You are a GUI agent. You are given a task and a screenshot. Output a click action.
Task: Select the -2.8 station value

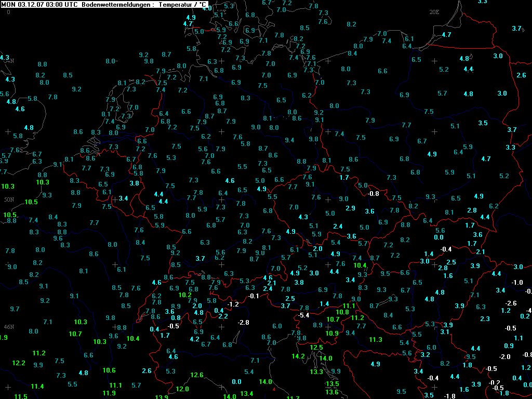pos(244,322)
